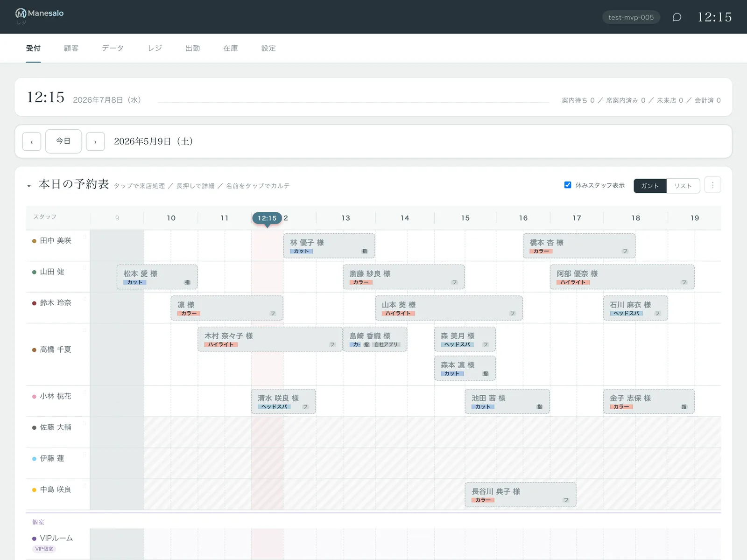747x560 pixels.
Task: Open 阿部 優奈 様 reservation card
Action: pyautogui.click(x=622, y=277)
